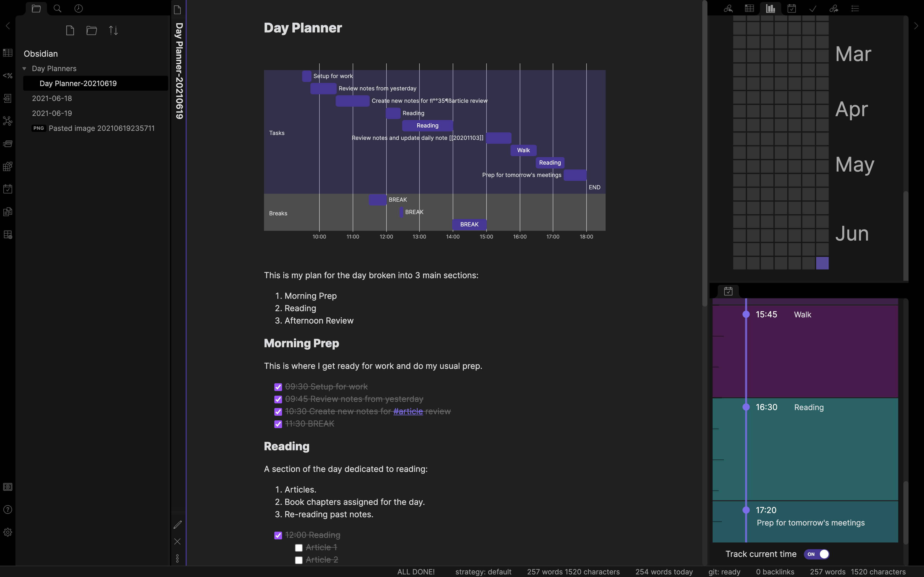The width and height of the screenshot is (924, 577).
Task: Click the edit pencil icon beside note
Action: 178,525
